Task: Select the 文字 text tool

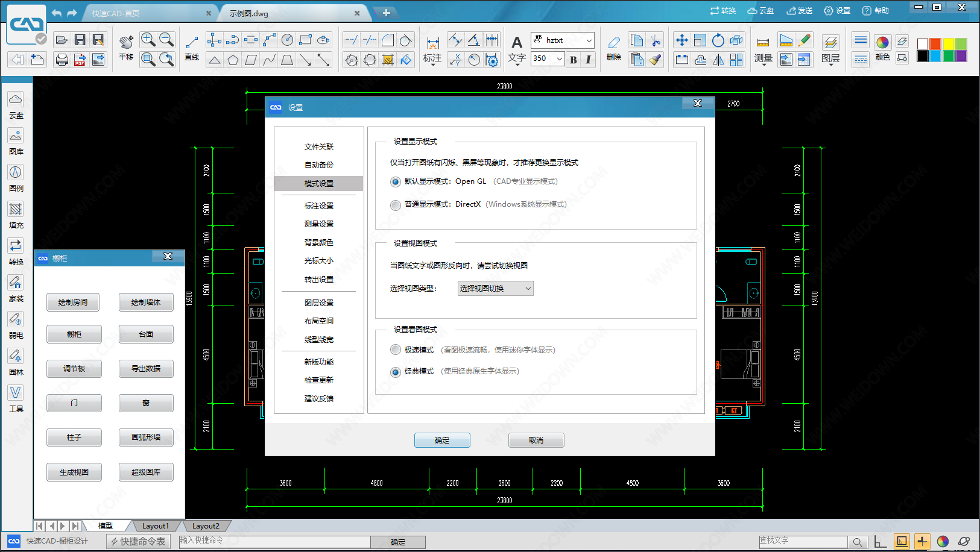Action: pyautogui.click(x=517, y=50)
